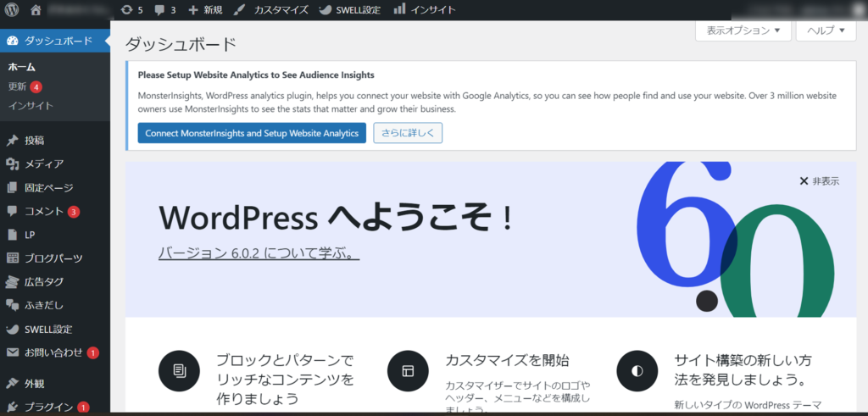Image resolution: width=868 pixels, height=416 pixels.
Task: Click the wave icon next to SWELL設定 in sidebar
Action: click(12, 329)
